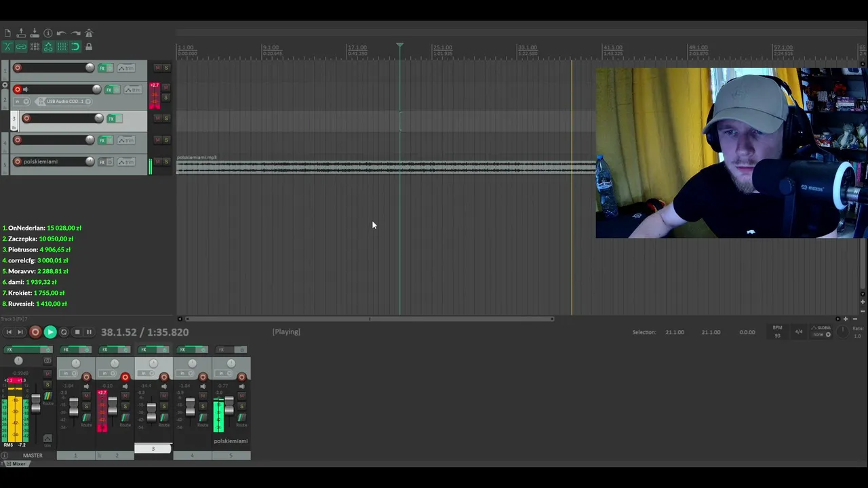
Task: Adjust the master volume fader
Action: 35,402
